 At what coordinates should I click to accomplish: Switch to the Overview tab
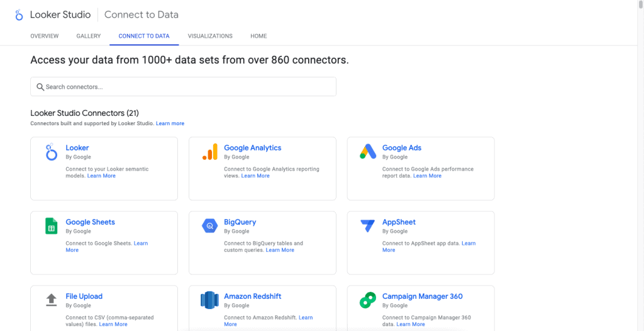45,36
